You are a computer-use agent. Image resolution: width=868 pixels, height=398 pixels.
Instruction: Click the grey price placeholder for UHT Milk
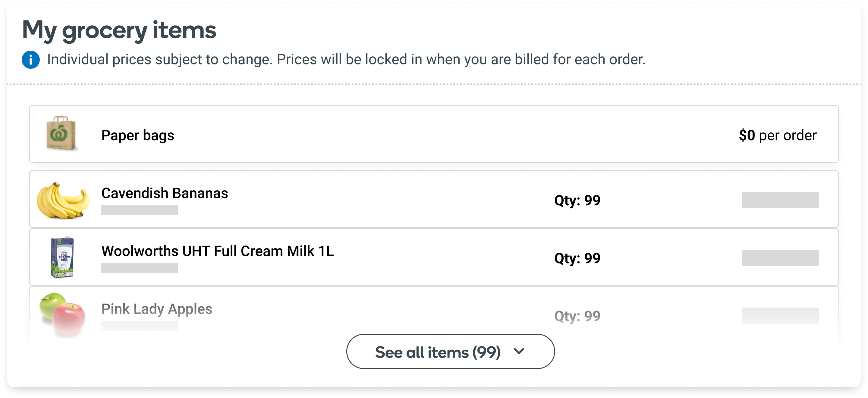point(780,258)
